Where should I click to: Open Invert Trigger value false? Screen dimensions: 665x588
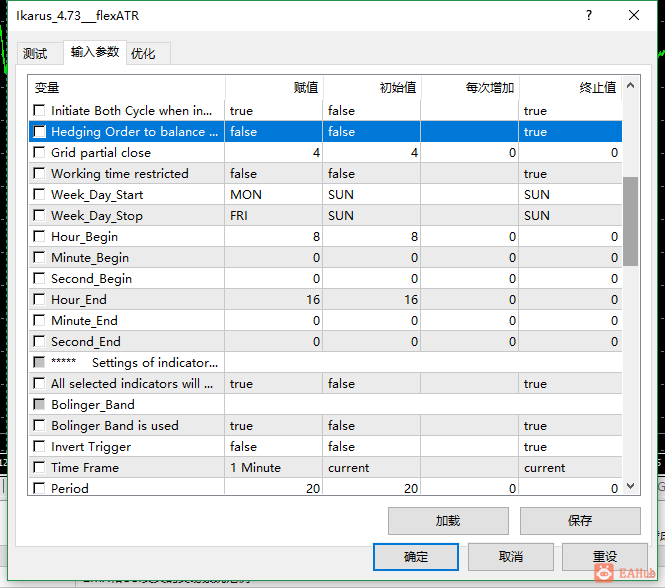(x=274, y=446)
